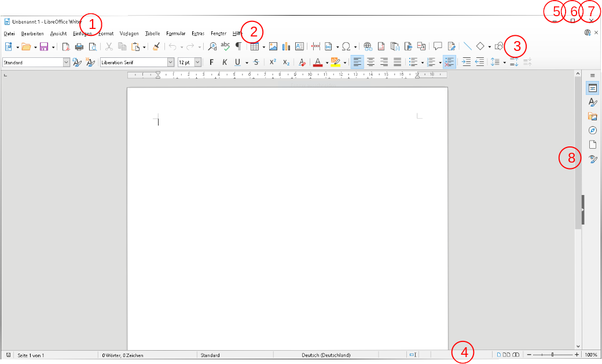Open the Einfügen menu
Viewport: 602px width, 364px height.
[x=82, y=34]
